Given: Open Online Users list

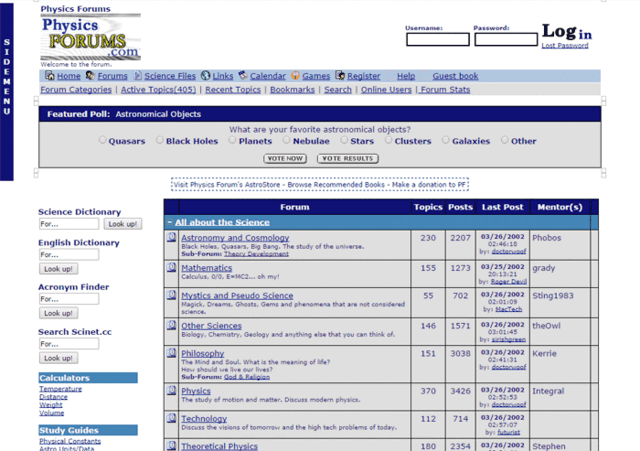Looking at the screenshot, I should [386, 89].
